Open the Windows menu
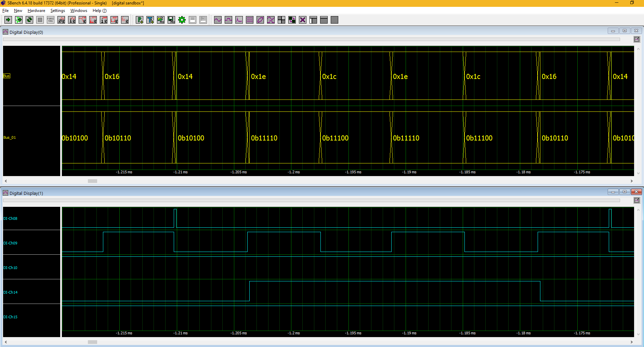Screen dimensions: 644x347 point(79,11)
